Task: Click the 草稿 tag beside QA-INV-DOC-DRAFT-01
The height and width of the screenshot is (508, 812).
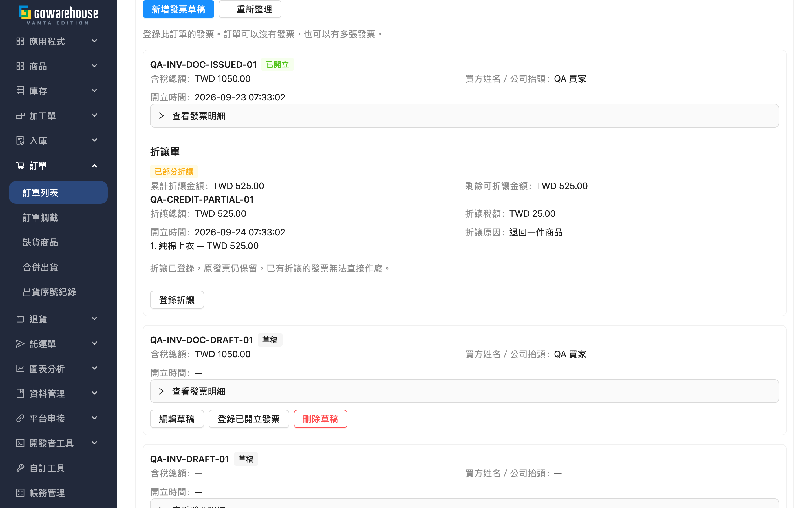Action: 270,340
